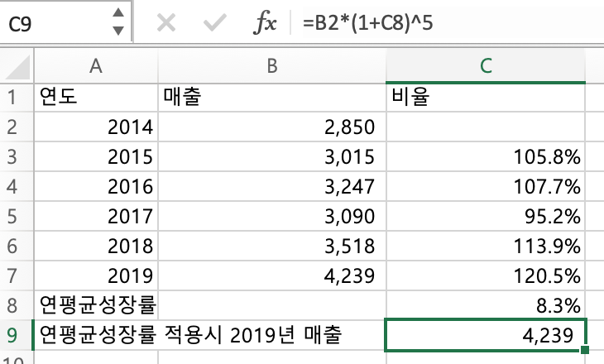Click cell C1 containing 비율

(x=486, y=97)
